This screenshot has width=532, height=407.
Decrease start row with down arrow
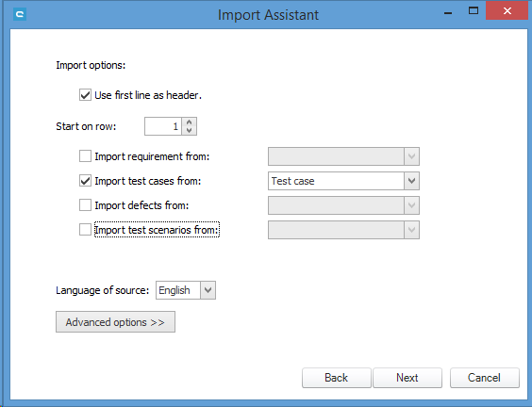pos(190,130)
